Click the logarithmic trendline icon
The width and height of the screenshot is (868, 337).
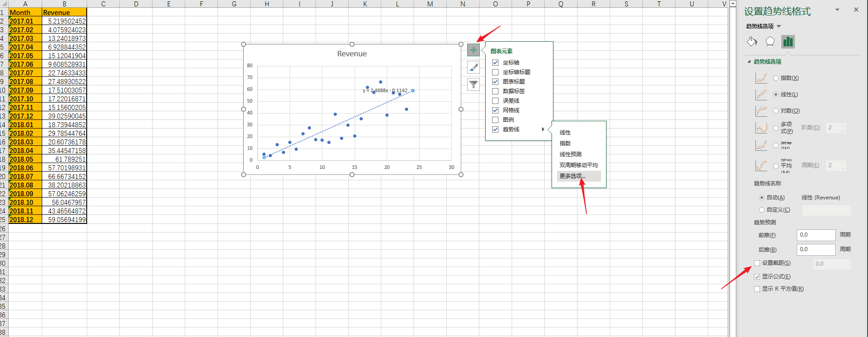(761, 111)
